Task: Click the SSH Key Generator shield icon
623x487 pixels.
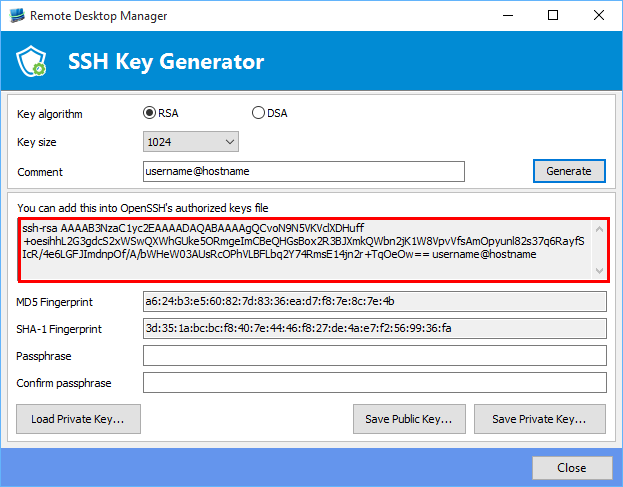Action: pyautogui.click(x=33, y=62)
